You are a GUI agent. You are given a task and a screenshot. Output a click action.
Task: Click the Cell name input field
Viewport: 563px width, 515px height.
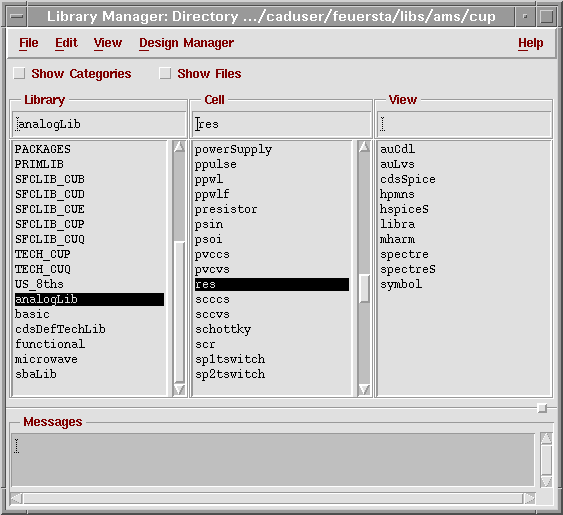(281, 124)
